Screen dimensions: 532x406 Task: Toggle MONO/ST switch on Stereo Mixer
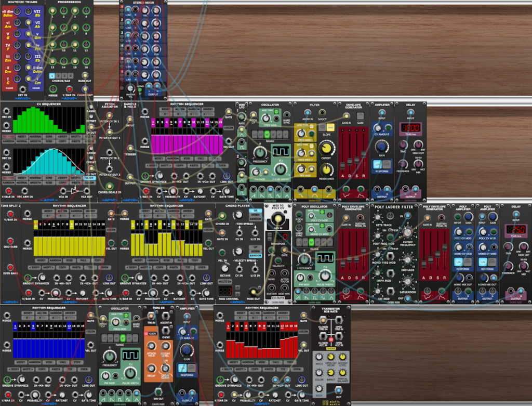(x=140, y=89)
